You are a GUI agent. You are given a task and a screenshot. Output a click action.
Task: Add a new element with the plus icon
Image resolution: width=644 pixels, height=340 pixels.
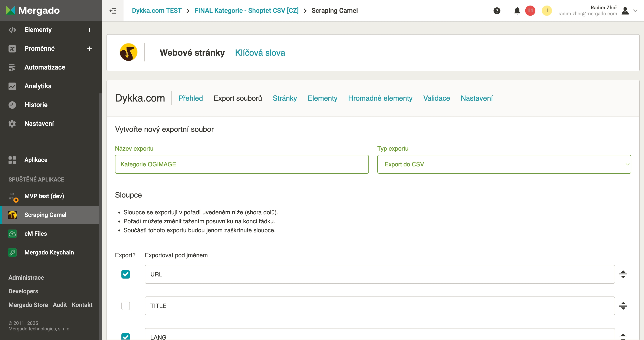pos(89,30)
